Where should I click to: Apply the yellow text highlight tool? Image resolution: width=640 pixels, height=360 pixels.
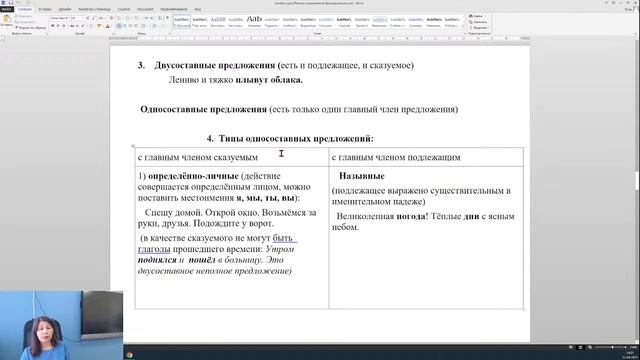point(99,26)
